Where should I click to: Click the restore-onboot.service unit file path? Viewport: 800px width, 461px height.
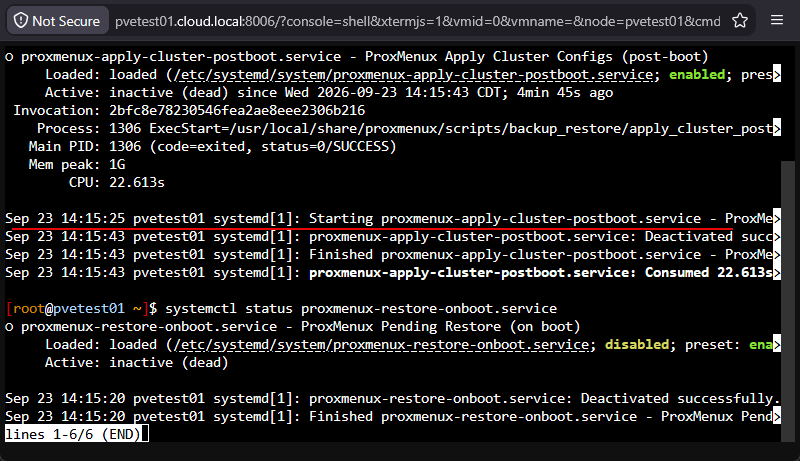(381, 345)
